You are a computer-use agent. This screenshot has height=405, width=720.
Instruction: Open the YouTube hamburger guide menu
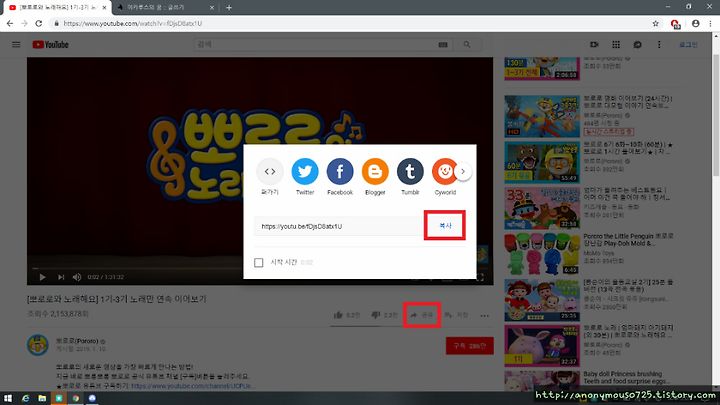(16, 45)
